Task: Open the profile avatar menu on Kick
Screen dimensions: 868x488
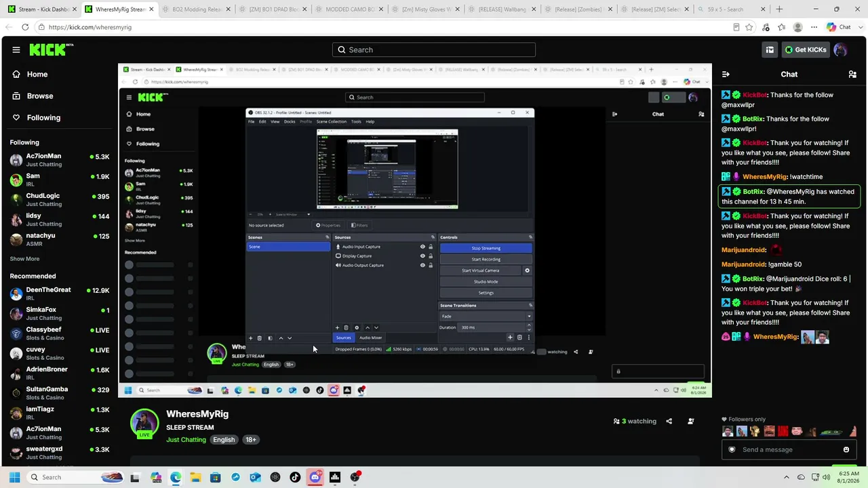Action: click(x=840, y=49)
